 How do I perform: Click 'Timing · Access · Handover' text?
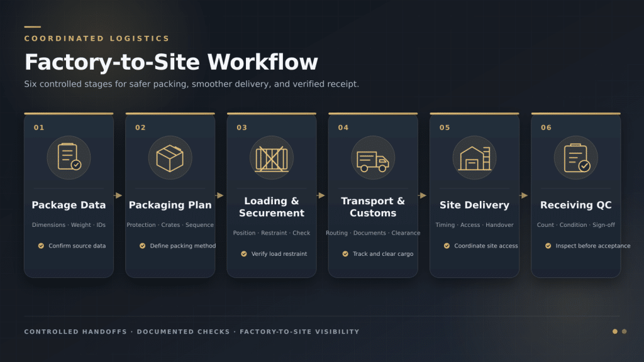pos(474,225)
